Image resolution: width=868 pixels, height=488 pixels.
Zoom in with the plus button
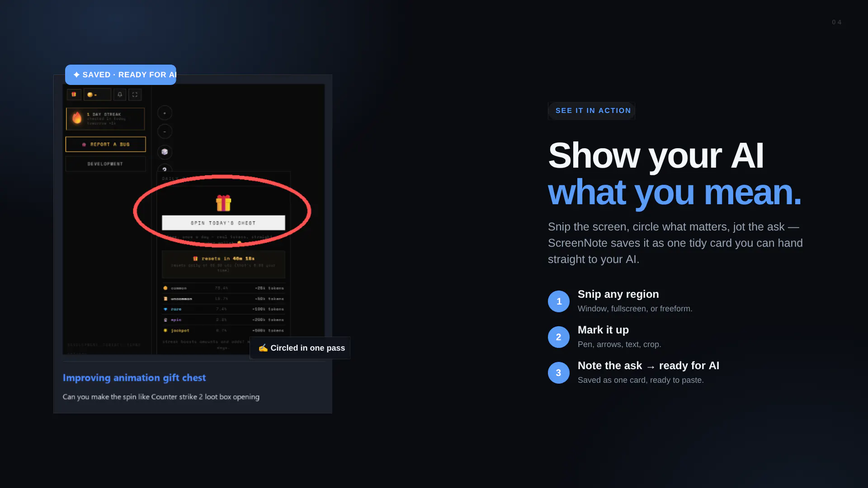pyautogui.click(x=165, y=113)
